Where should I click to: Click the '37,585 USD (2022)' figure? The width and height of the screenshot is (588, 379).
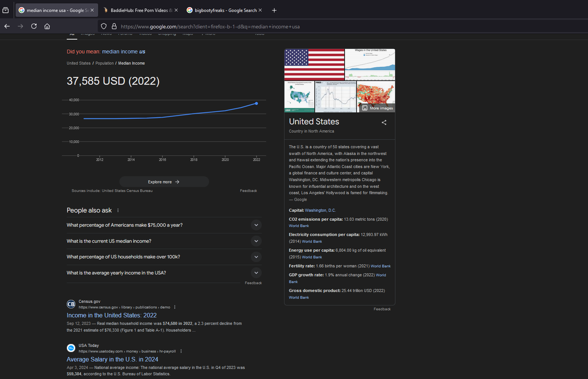[x=113, y=81]
